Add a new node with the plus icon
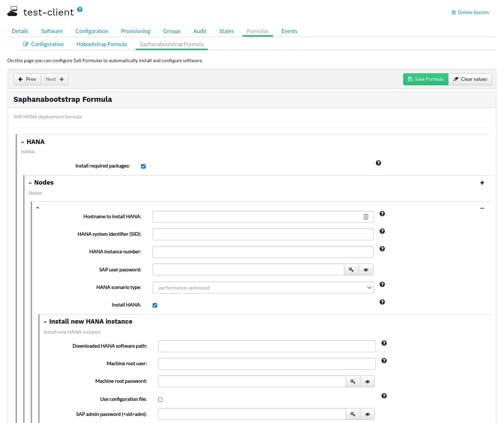The image size is (504, 423). 482,183
